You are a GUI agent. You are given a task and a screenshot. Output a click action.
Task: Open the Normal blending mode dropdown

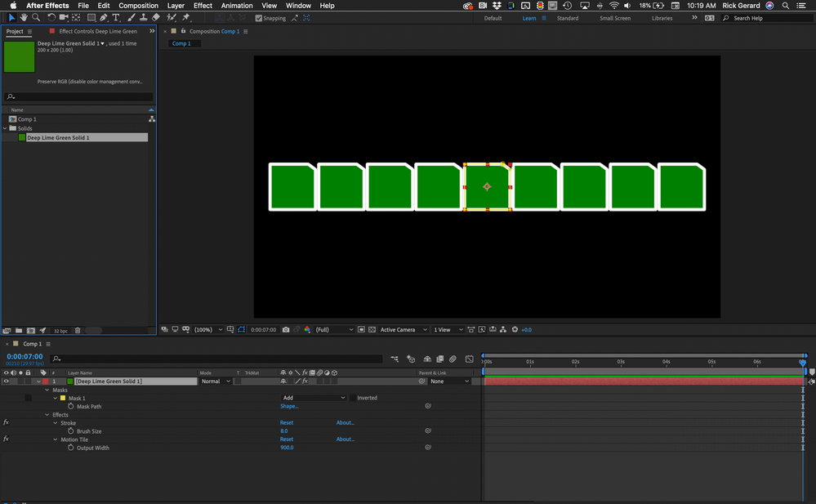[216, 381]
